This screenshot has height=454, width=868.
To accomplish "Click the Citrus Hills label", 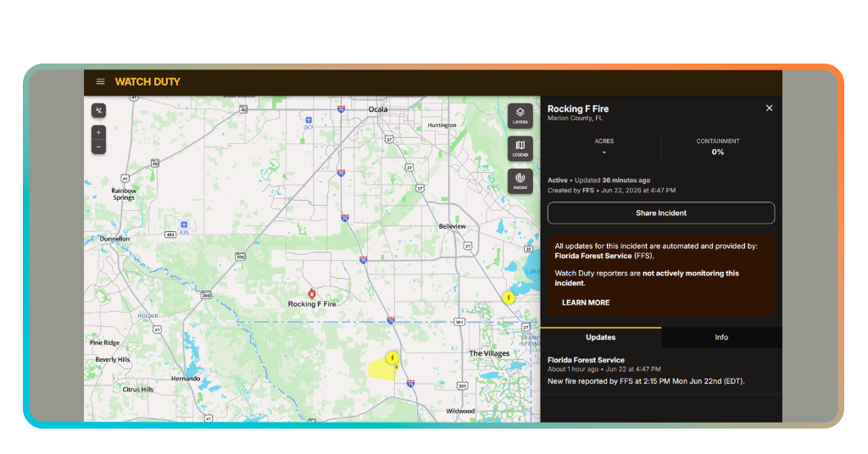I will (x=138, y=390).
